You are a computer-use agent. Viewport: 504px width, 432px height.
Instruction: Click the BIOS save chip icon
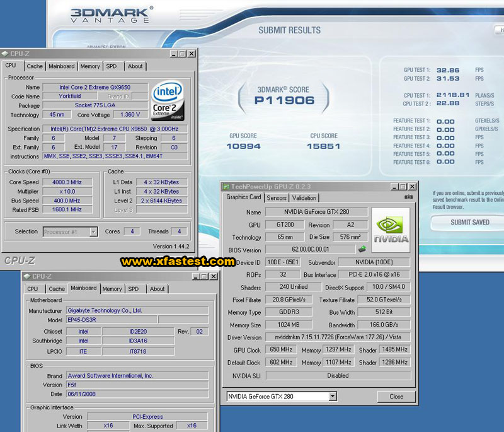362,249
